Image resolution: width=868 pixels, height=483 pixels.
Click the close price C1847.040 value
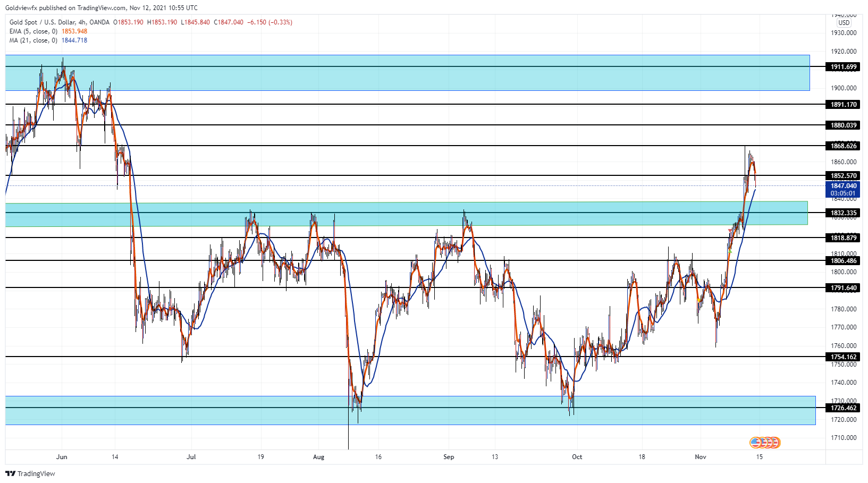[229, 22]
